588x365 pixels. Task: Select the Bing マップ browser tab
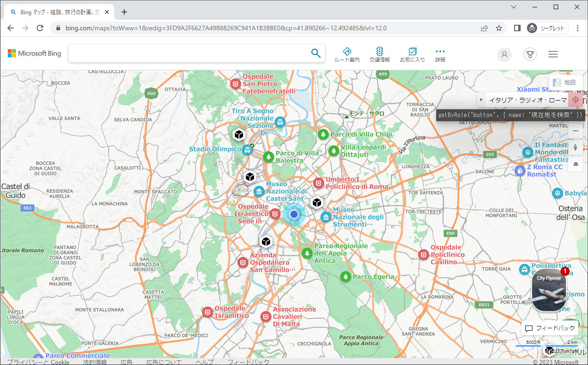58,12
